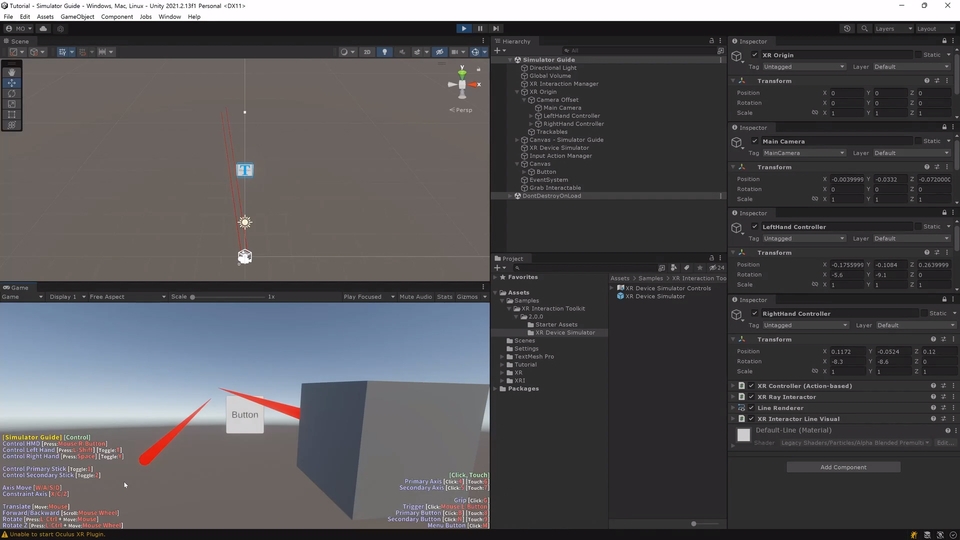Toggle scene audio icon

coord(402,52)
